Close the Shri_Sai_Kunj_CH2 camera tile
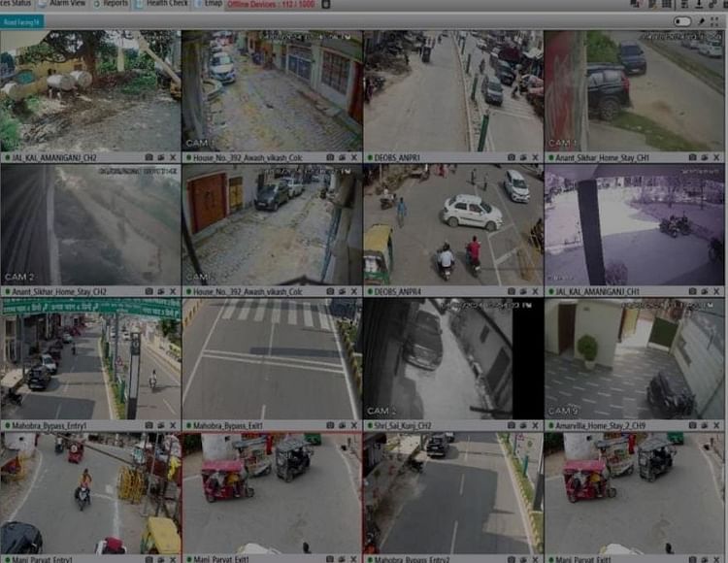This screenshot has width=728, height=563. [536, 425]
